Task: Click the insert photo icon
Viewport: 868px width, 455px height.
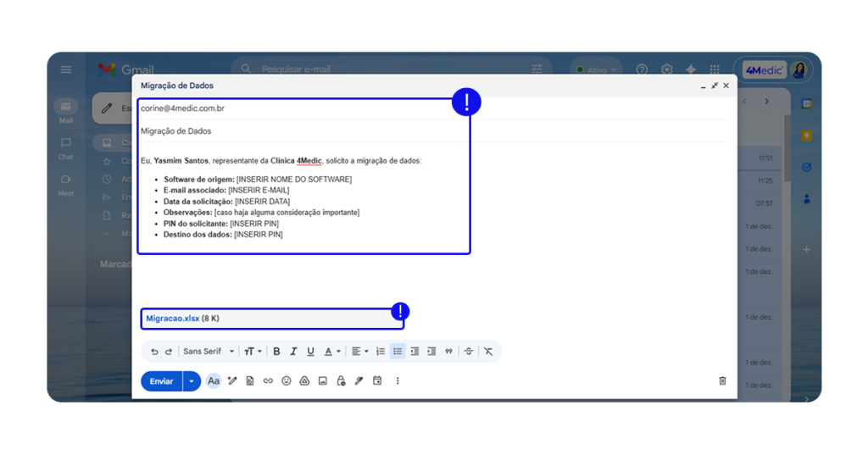Action: click(322, 381)
